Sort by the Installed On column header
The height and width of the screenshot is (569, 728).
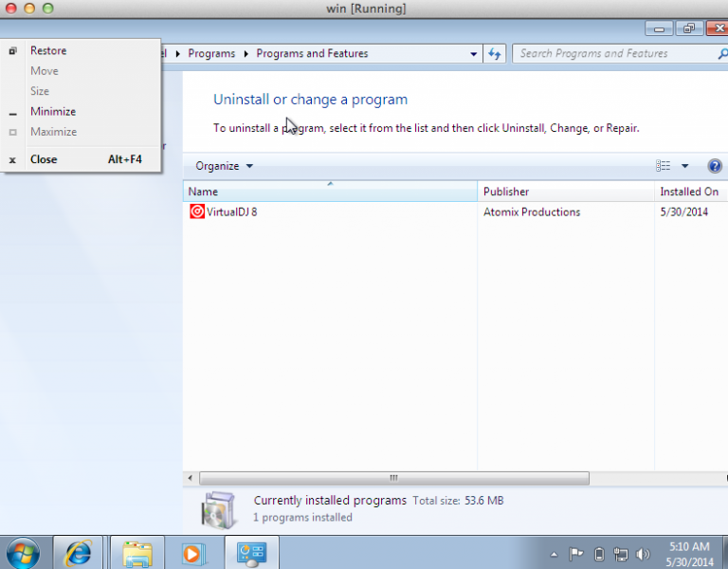tap(691, 192)
